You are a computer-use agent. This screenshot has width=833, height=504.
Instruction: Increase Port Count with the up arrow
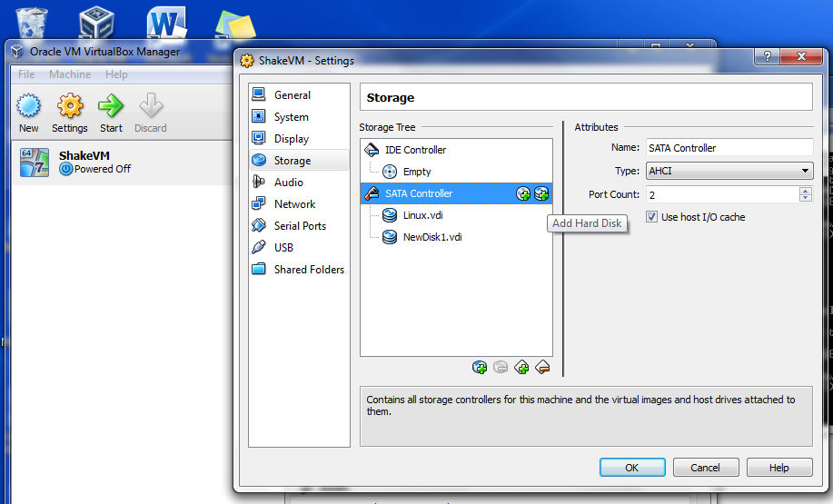tap(806, 191)
